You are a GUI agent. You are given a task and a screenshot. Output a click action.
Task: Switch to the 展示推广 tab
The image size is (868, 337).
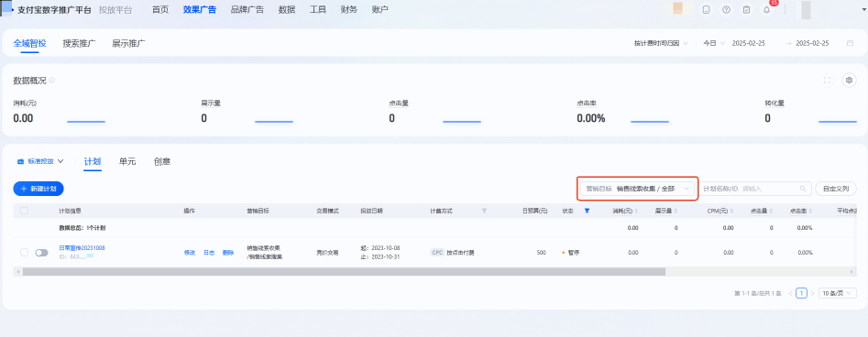pyautogui.click(x=129, y=43)
